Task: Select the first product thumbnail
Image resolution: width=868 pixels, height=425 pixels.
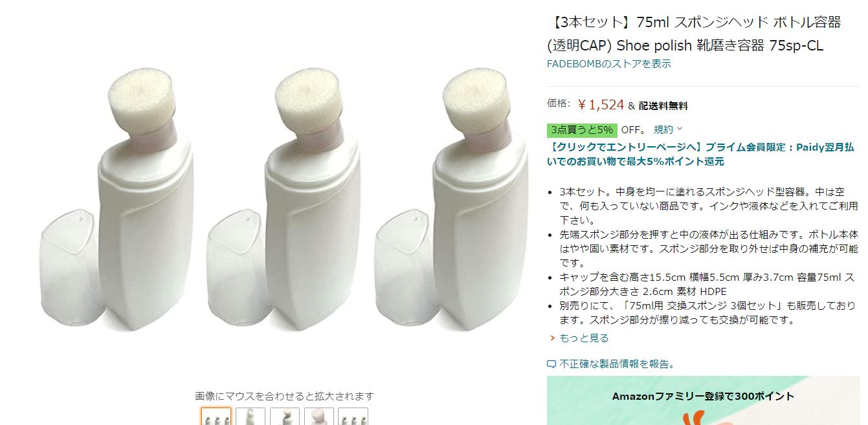Action: click(216, 417)
